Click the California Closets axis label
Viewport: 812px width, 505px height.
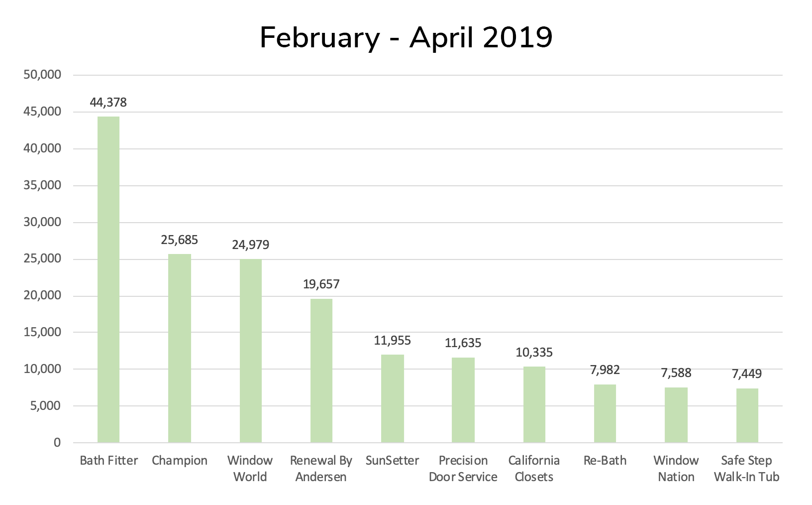[x=534, y=469]
